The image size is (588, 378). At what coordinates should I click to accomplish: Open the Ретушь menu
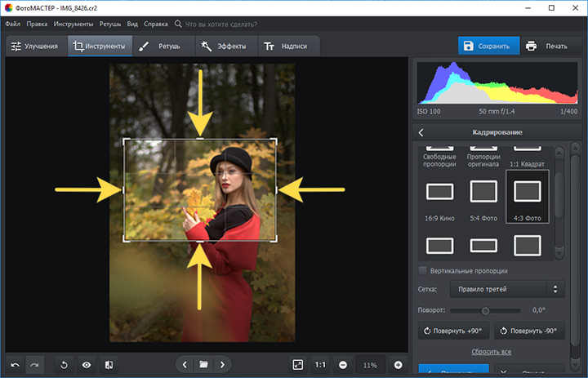[110, 24]
